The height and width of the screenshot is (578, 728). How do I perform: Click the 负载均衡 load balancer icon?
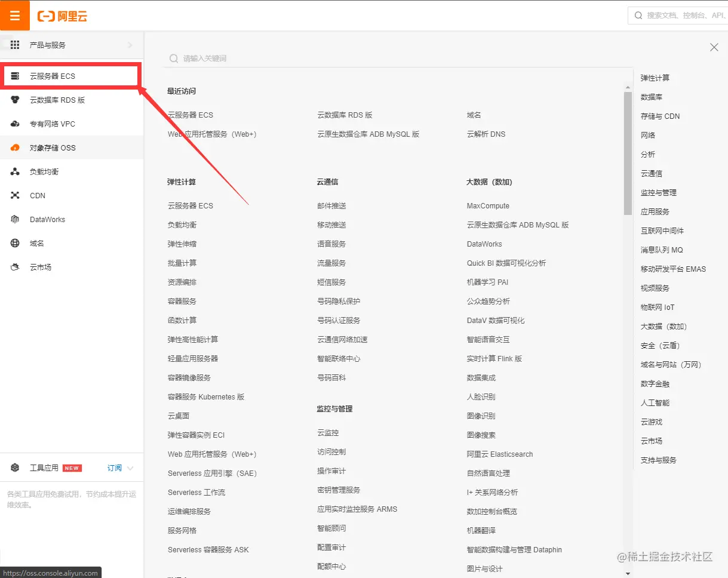(16, 171)
